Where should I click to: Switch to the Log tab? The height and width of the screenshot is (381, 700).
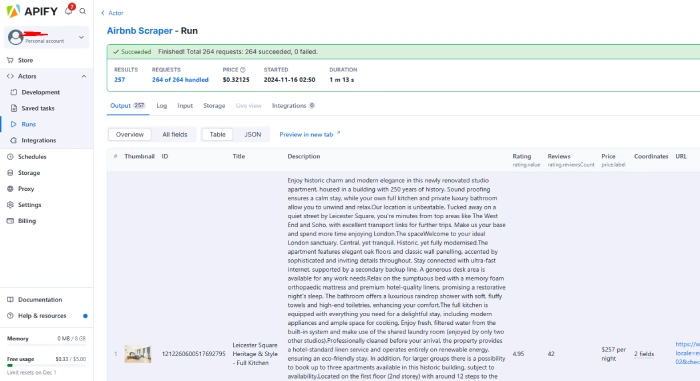click(x=162, y=105)
